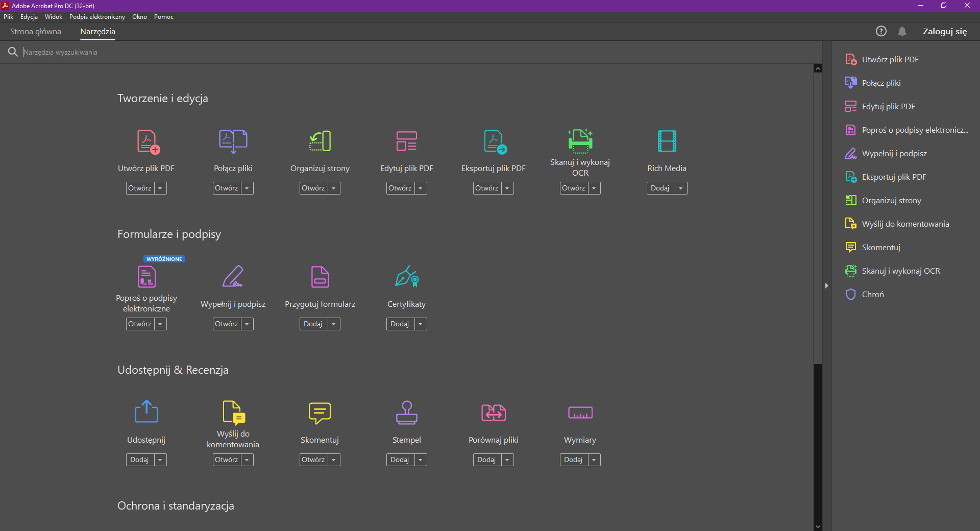
Task: Click Dodaj button under Udostępnij
Action: tap(140, 460)
